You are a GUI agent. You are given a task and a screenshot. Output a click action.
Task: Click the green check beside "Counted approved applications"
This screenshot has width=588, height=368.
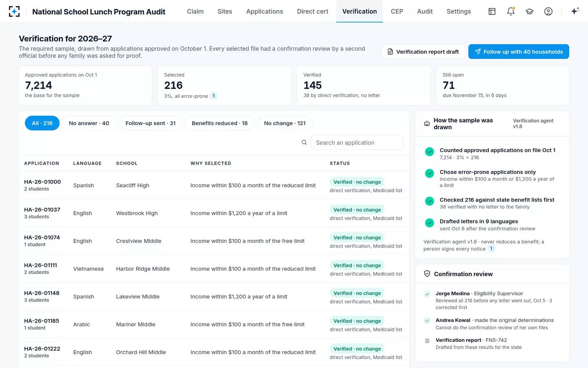pyautogui.click(x=430, y=152)
